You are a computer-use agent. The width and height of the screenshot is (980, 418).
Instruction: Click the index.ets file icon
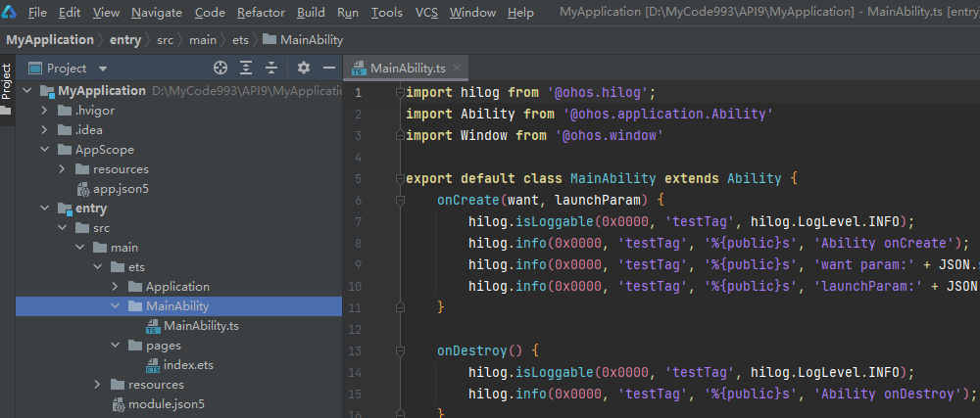(x=153, y=365)
